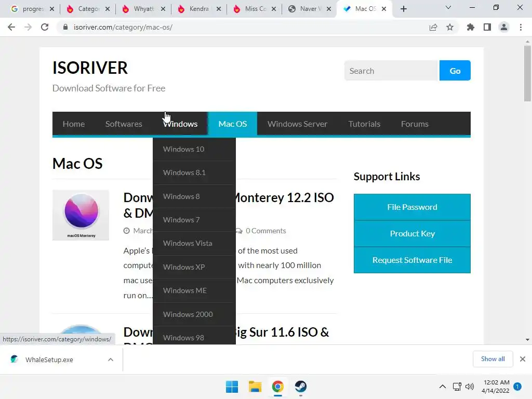The height and width of the screenshot is (399, 532).
Task: Open the Chrome profile avatar
Action: tap(504, 27)
